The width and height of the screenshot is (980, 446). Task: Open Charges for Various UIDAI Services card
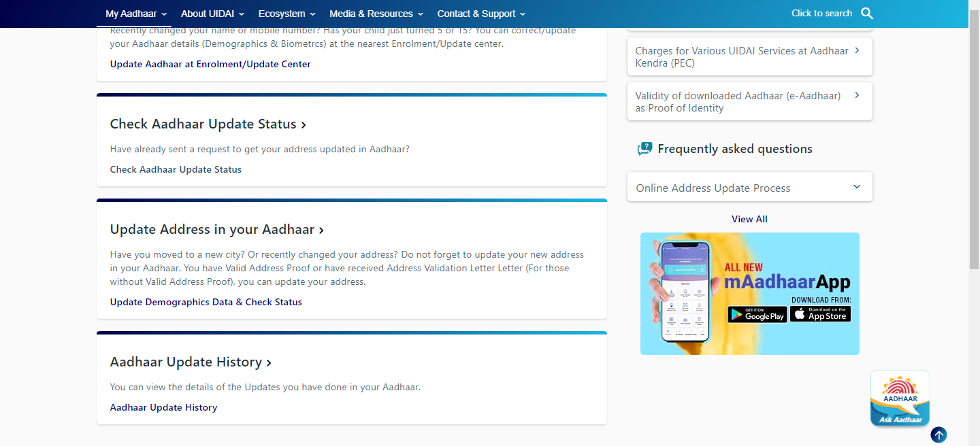[749, 56]
